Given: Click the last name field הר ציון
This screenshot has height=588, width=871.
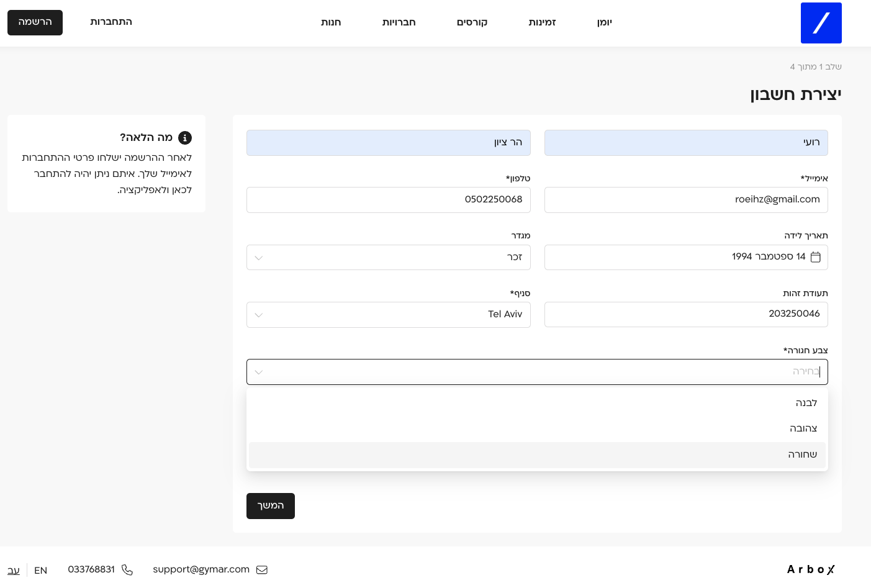Looking at the screenshot, I should pos(389,143).
